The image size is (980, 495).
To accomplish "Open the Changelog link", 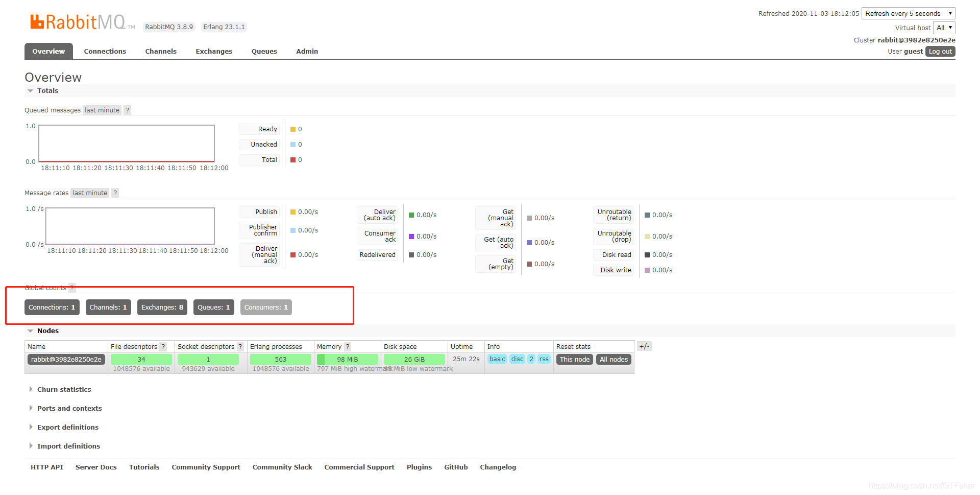I will [x=498, y=467].
